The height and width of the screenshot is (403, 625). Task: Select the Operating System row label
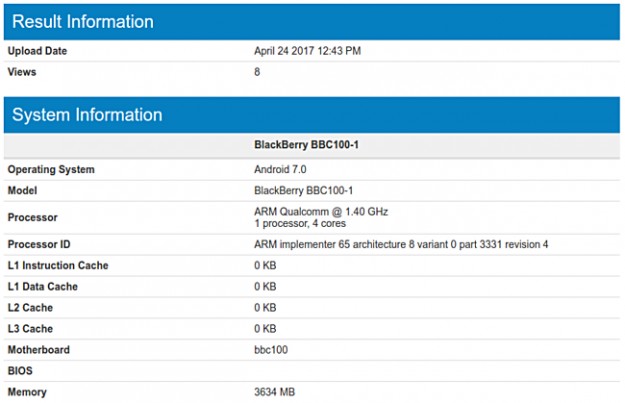click(51, 170)
